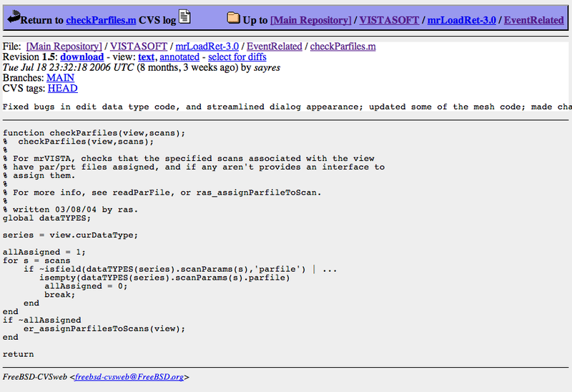The width and height of the screenshot is (572, 392).
Task: Open mrLoadRet-3.0 in the top header bar
Action: 460,21
